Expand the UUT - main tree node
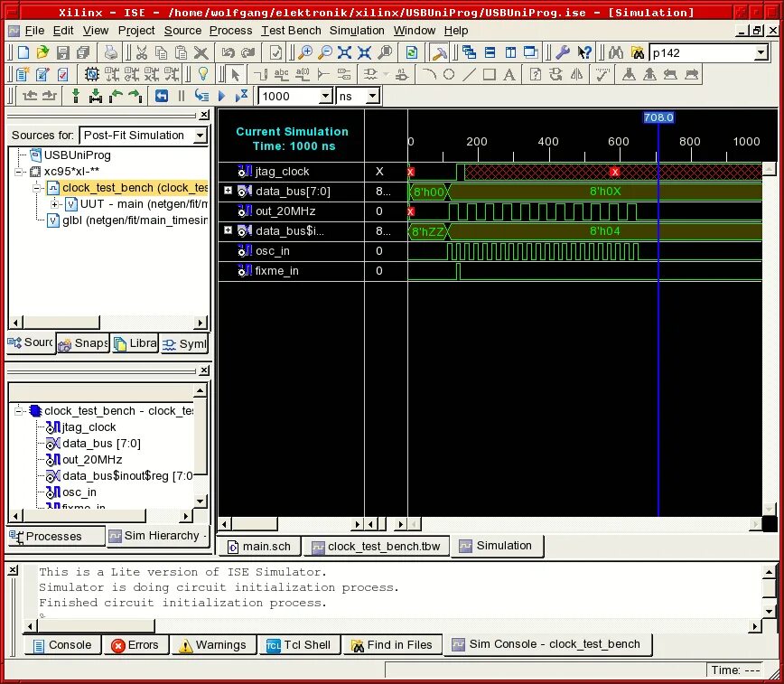 click(54, 204)
